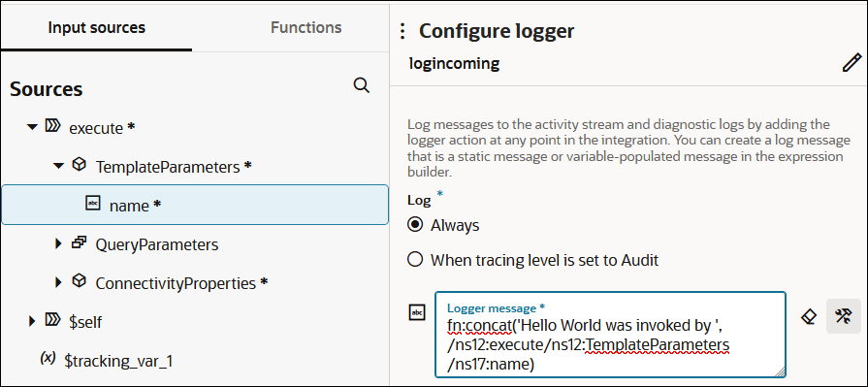The height and width of the screenshot is (387, 868).
Task: Collapse the TemplateParameters node
Action: [59, 166]
